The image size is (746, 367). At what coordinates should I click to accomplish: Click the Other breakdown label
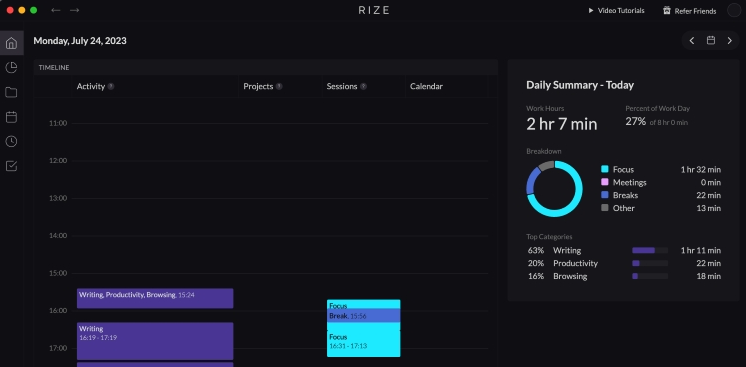click(x=624, y=208)
